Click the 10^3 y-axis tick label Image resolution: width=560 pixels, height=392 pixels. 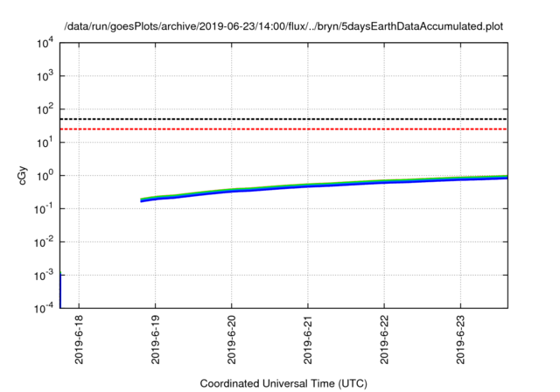tap(45, 76)
